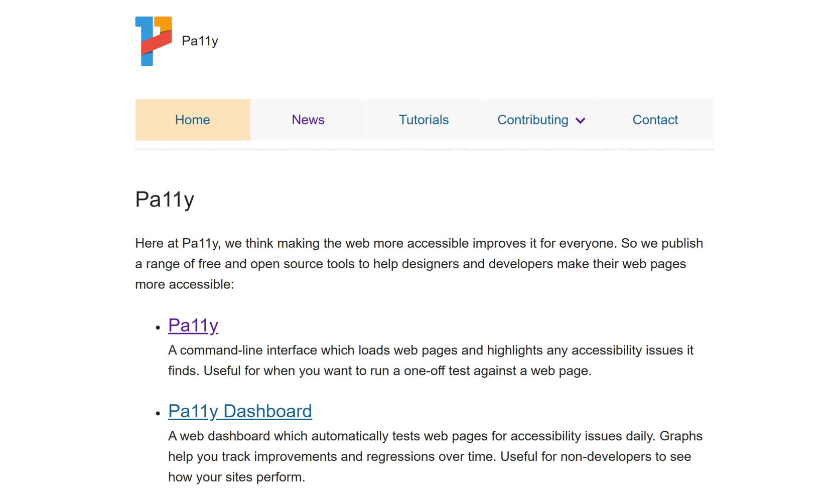Click the dotted divider under the navigation bar
This screenshot has height=504, width=833.
pos(424,148)
